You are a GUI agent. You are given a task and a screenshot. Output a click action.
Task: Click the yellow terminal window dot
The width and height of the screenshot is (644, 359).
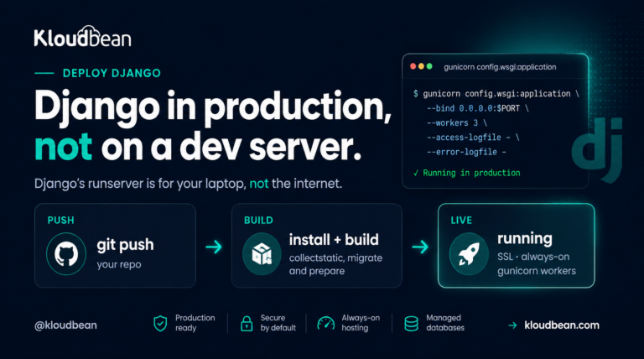click(421, 66)
